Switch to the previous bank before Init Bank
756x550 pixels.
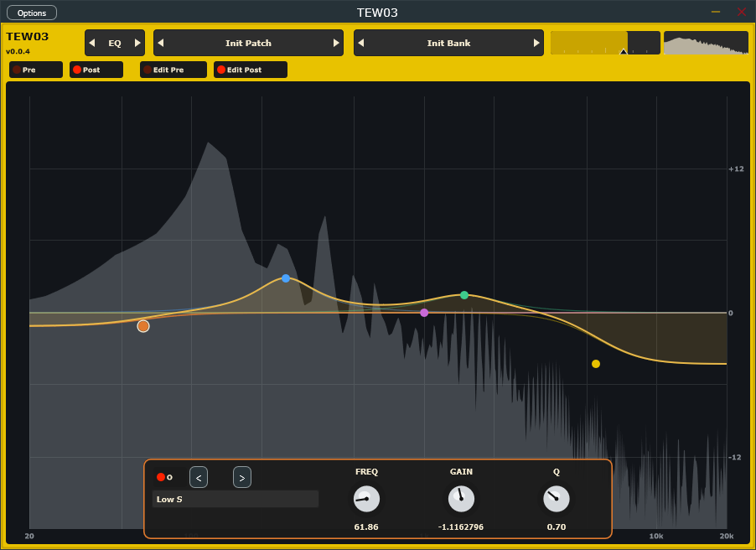[361, 43]
